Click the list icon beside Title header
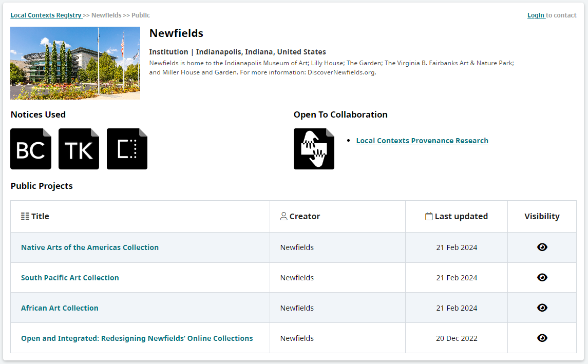The height and width of the screenshot is (364, 588). point(25,216)
